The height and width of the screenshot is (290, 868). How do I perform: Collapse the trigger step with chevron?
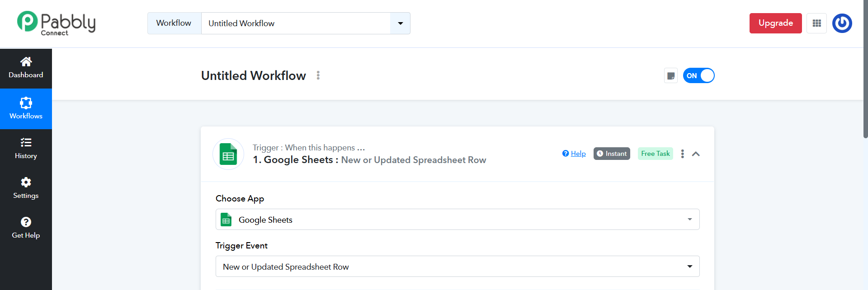pos(696,154)
